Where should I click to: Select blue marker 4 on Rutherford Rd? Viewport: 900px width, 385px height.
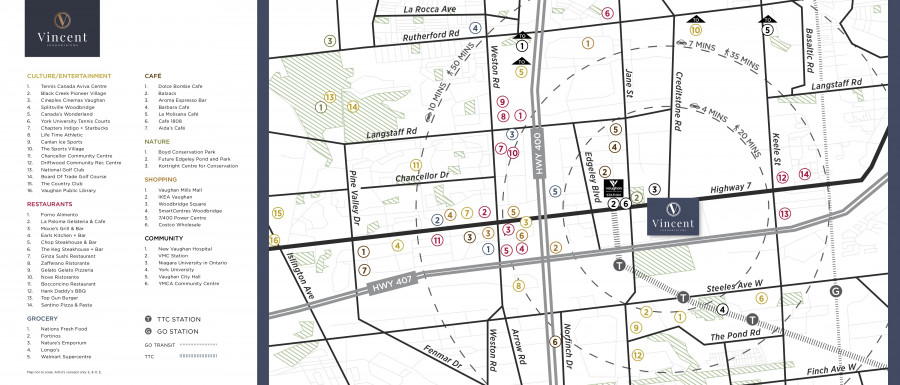pos(475,28)
